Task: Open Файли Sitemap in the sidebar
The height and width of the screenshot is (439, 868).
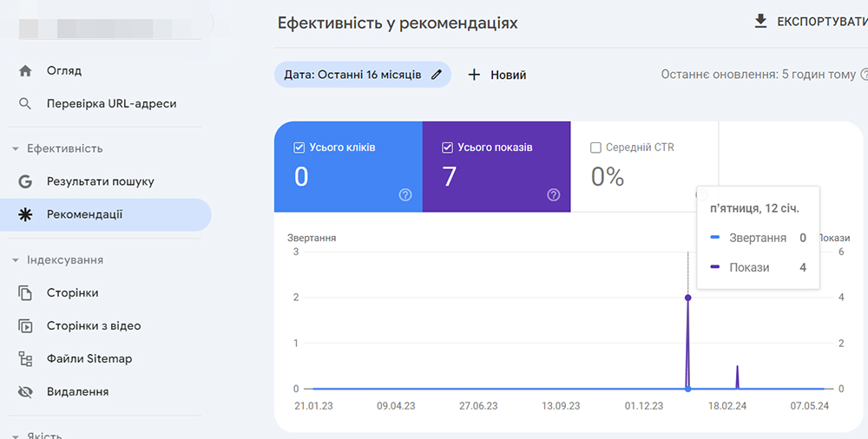Action: click(106, 358)
